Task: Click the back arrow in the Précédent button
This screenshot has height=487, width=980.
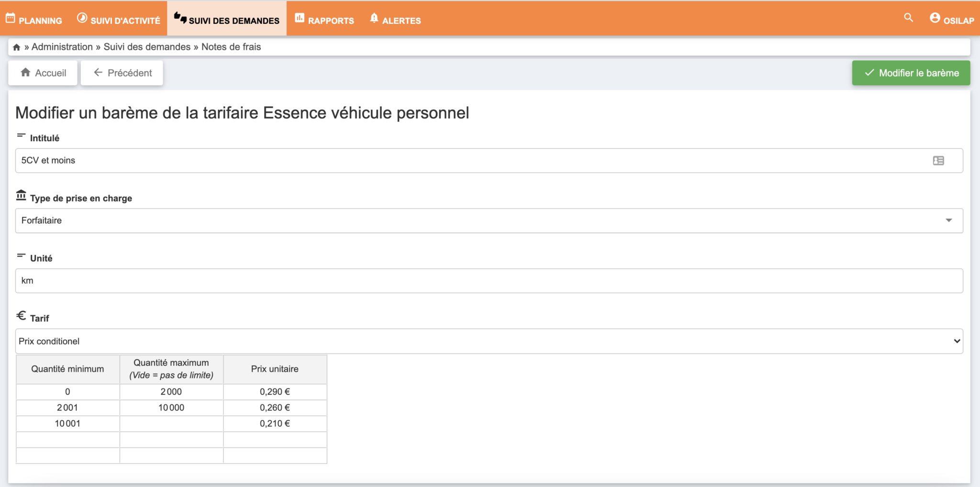Action: point(98,72)
